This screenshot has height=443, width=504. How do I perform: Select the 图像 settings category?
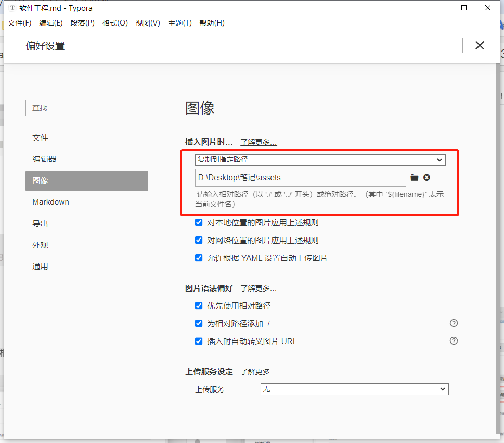tap(87, 181)
